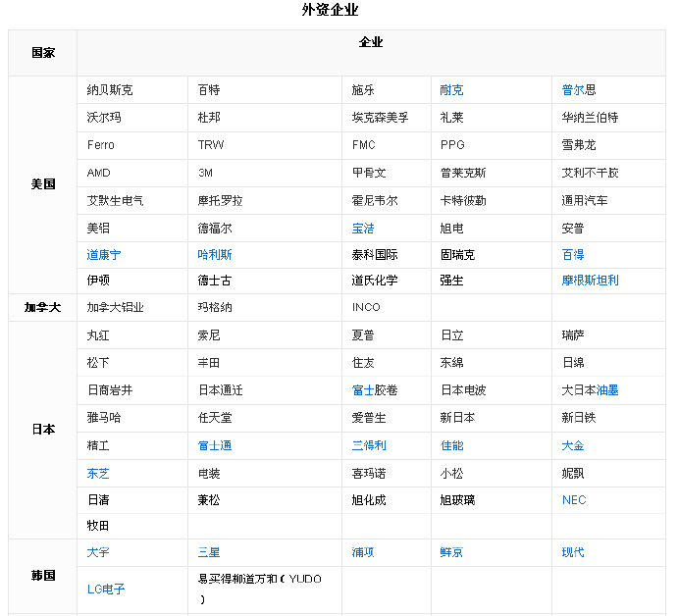Select the 外资企业 table title
677x616 pixels.
click(330, 11)
